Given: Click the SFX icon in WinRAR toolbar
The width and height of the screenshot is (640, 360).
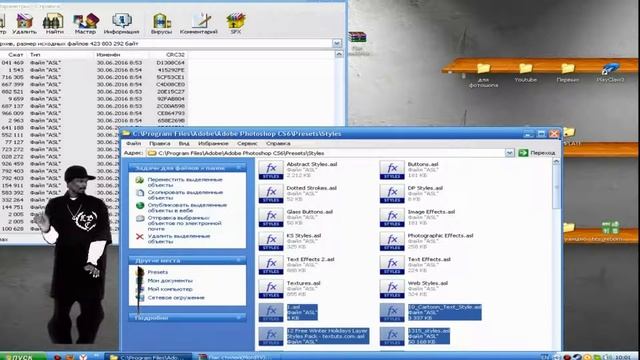Looking at the screenshot, I should point(236,24).
